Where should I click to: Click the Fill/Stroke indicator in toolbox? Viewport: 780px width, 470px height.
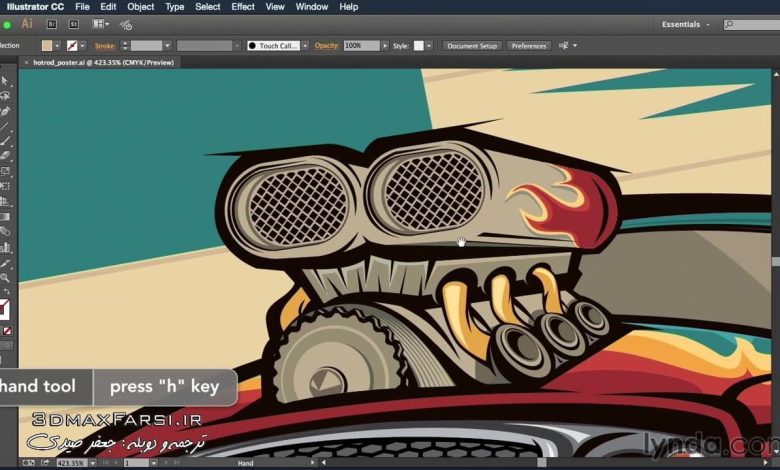(x=4, y=309)
